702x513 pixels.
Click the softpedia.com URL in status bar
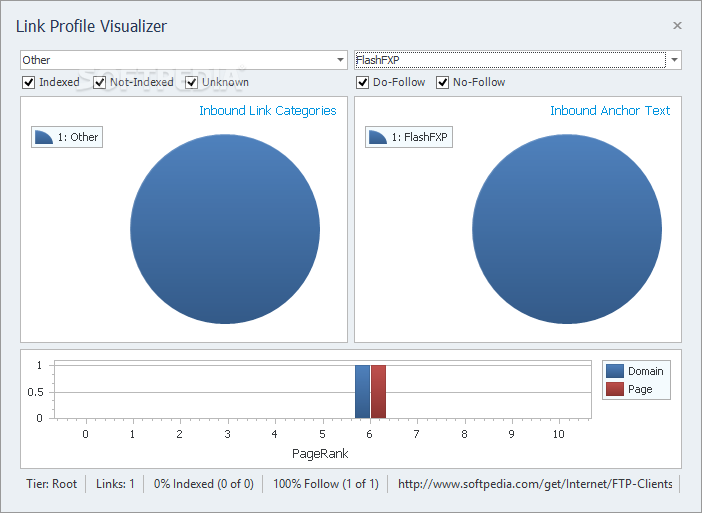(x=535, y=484)
